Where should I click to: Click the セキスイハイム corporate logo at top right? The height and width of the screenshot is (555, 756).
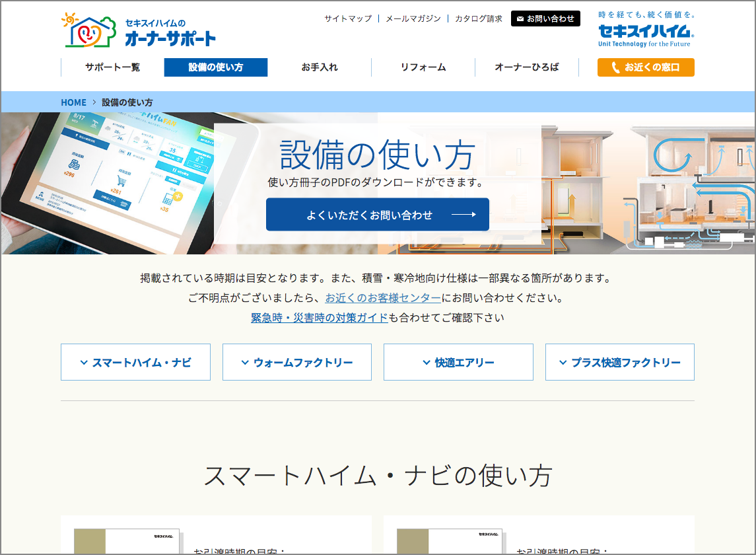coord(646,30)
